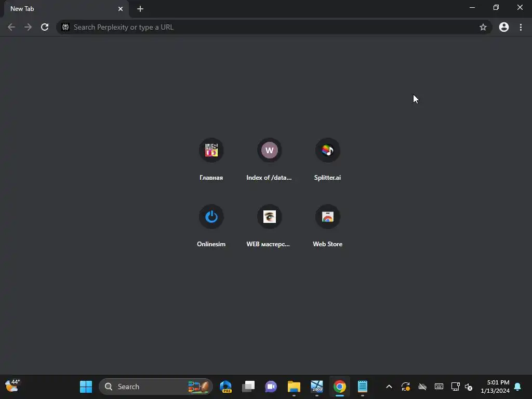532x399 pixels.
Task: Open the three-dot Chrome menu
Action: click(x=521, y=27)
